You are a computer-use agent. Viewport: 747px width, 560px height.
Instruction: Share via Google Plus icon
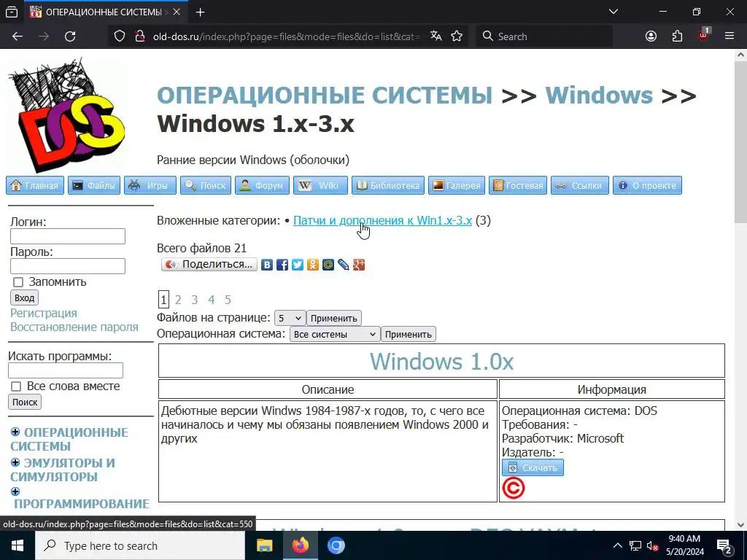(x=359, y=265)
